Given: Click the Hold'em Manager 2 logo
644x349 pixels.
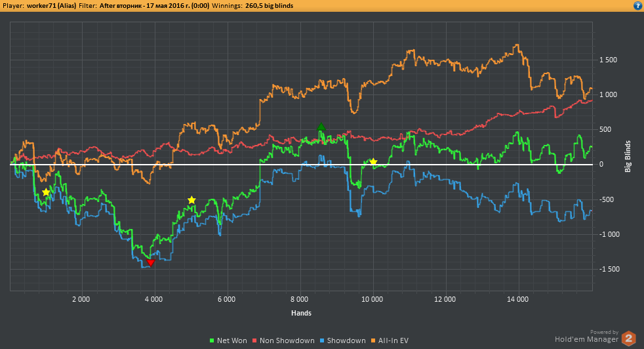Looking at the screenshot, I should click(x=628, y=339).
